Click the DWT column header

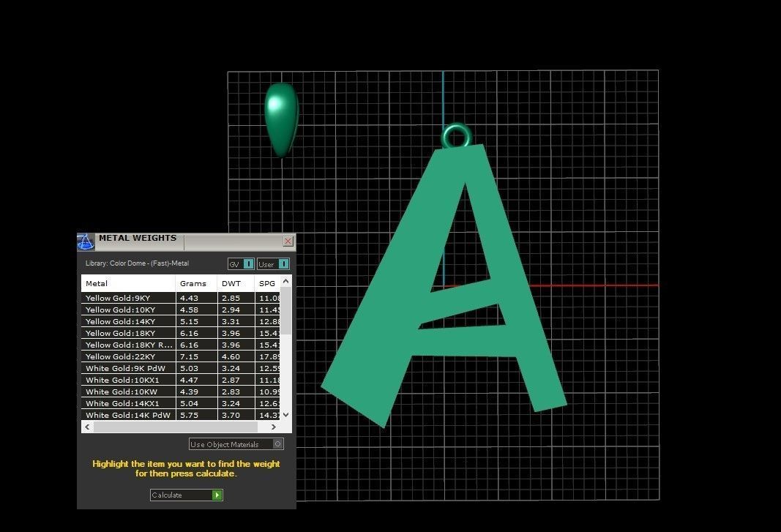coord(236,283)
